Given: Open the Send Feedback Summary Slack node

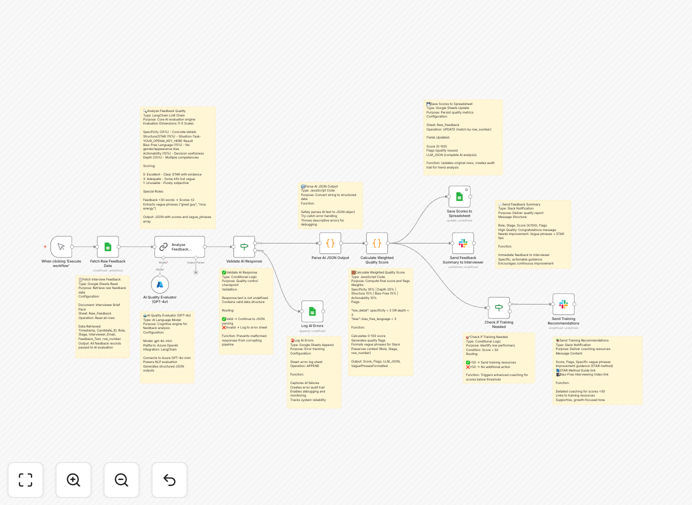Looking at the screenshot, I should (x=463, y=243).
